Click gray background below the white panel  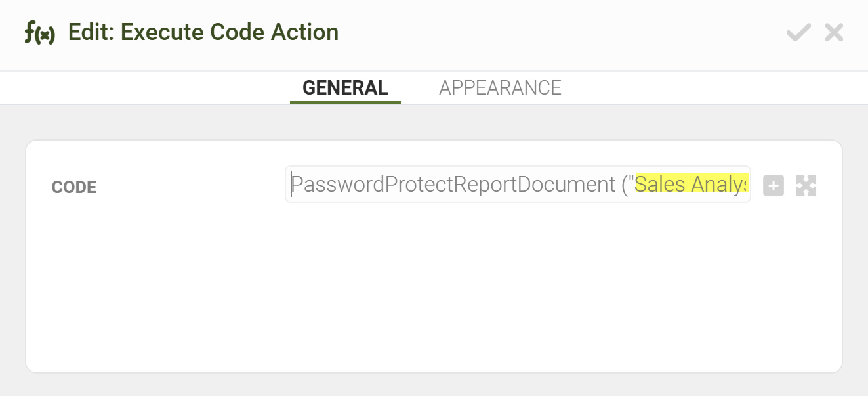[433, 385]
